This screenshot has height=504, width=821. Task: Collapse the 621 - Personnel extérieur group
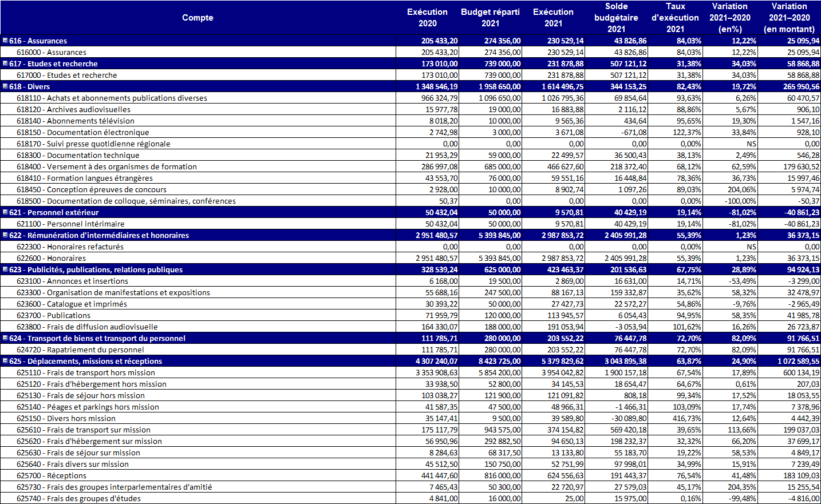click(x=5, y=212)
